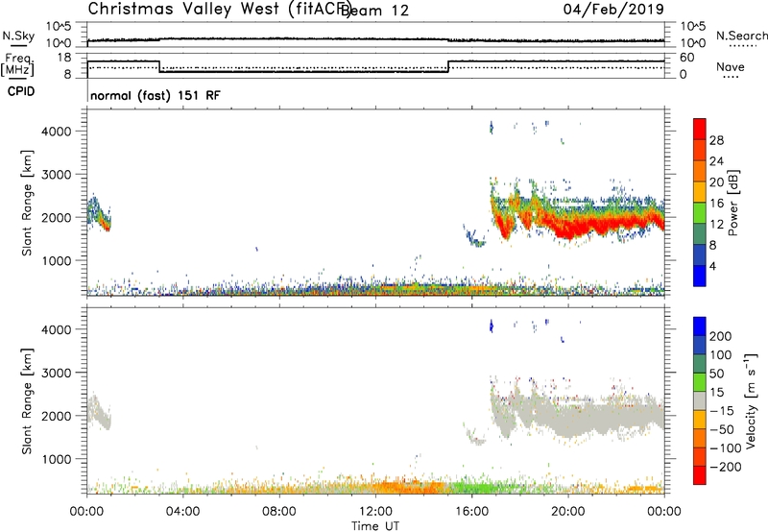Click the 'Time UT' axis label
This screenshot has width=768, height=532.
(375, 526)
